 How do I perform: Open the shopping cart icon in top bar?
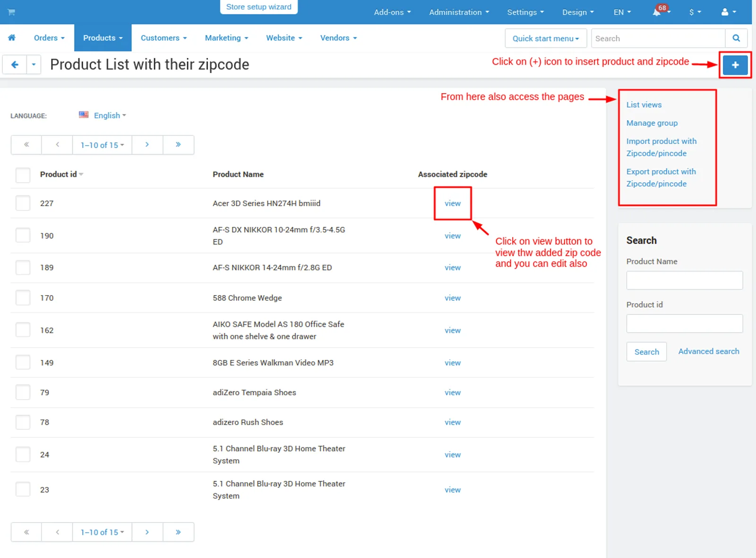pyautogui.click(x=11, y=12)
